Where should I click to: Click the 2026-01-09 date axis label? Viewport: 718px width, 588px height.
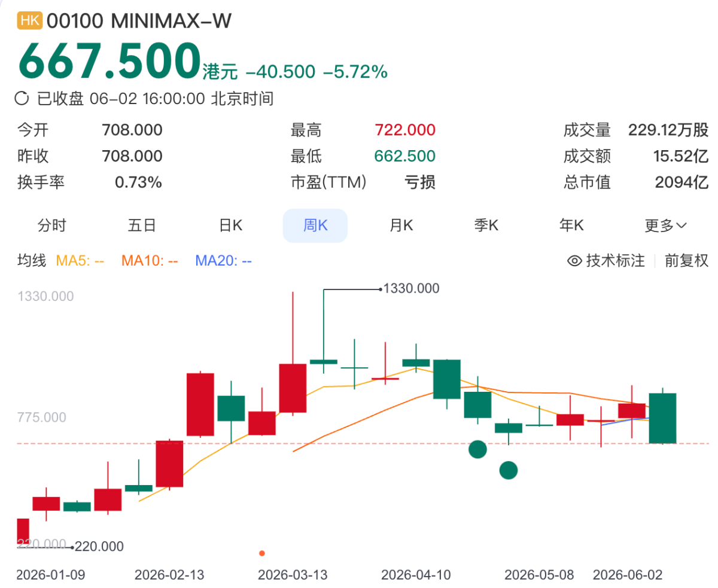51,575
